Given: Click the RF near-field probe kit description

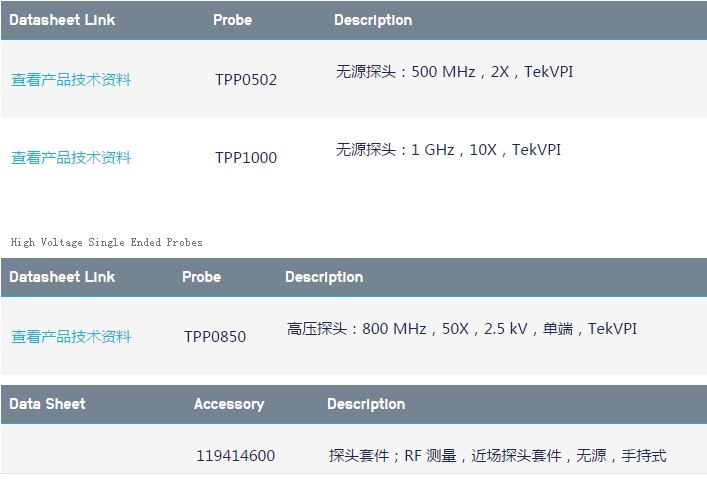Looking at the screenshot, I should point(497,456).
